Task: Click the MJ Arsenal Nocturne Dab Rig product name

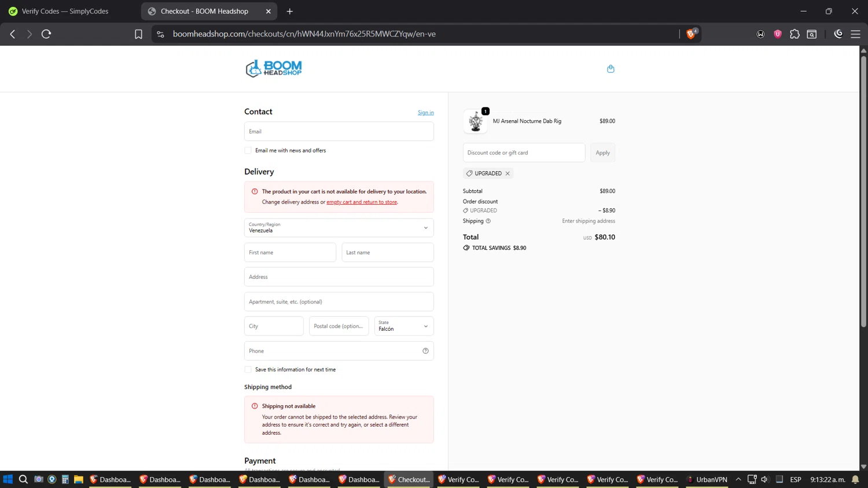Action: [x=527, y=121]
